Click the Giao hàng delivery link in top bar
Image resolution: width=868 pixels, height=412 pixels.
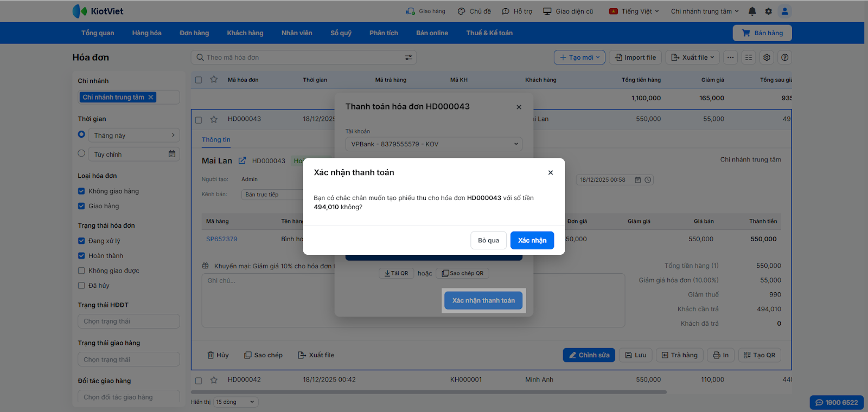425,11
